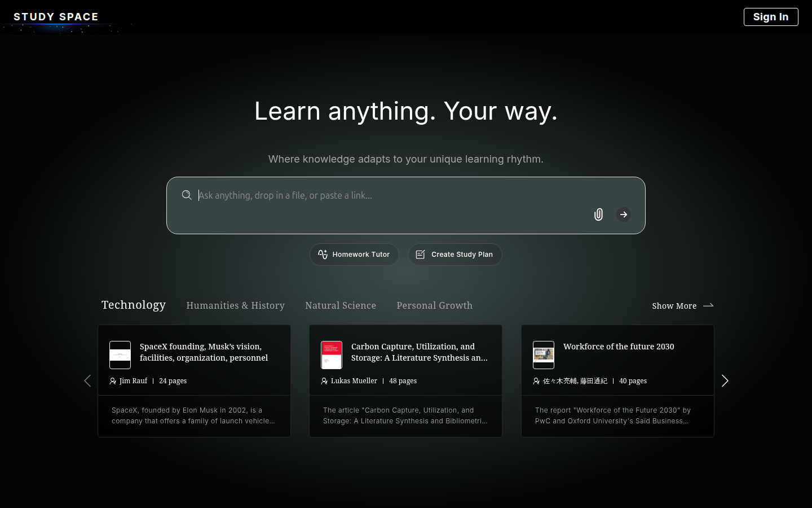Open Workforce of the future 2030 title
The width and height of the screenshot is (812, 508).
(x=619, y=347)
